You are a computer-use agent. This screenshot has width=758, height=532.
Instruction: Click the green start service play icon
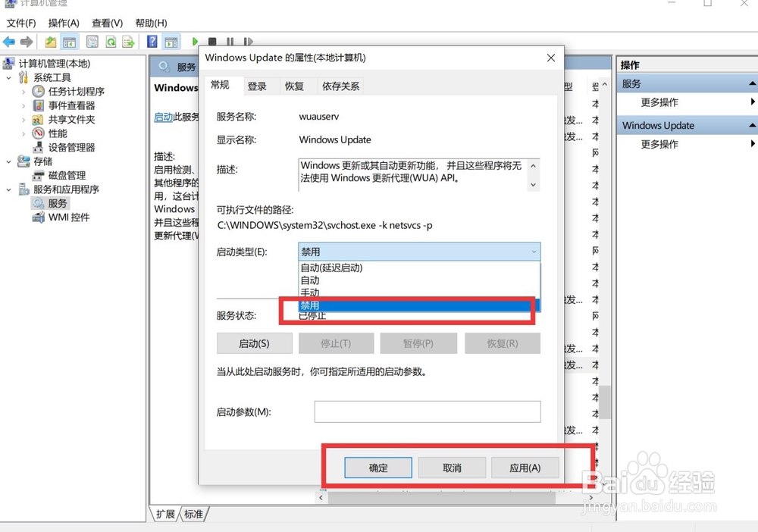(195, 42)
